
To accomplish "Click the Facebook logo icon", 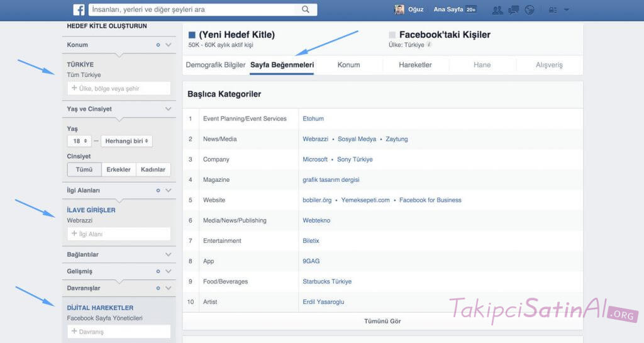I will click(79, 9).
